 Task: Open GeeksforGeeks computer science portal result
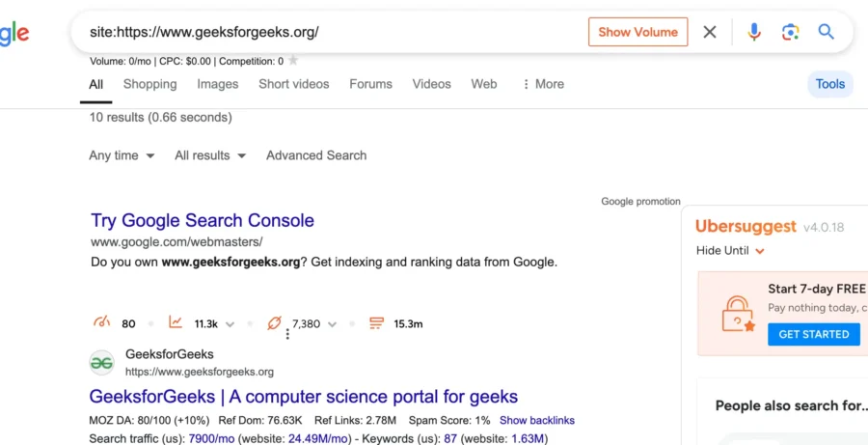[x=304, y=396]
